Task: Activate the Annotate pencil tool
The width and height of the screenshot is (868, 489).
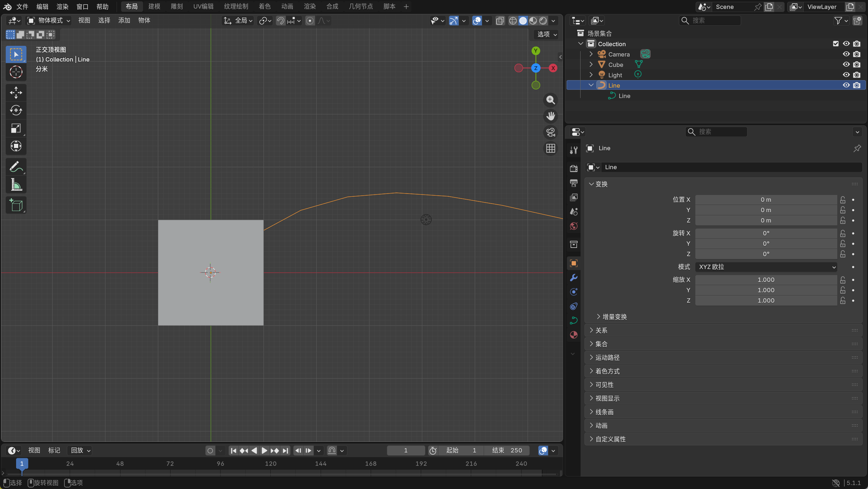Action: coord(16,167)
